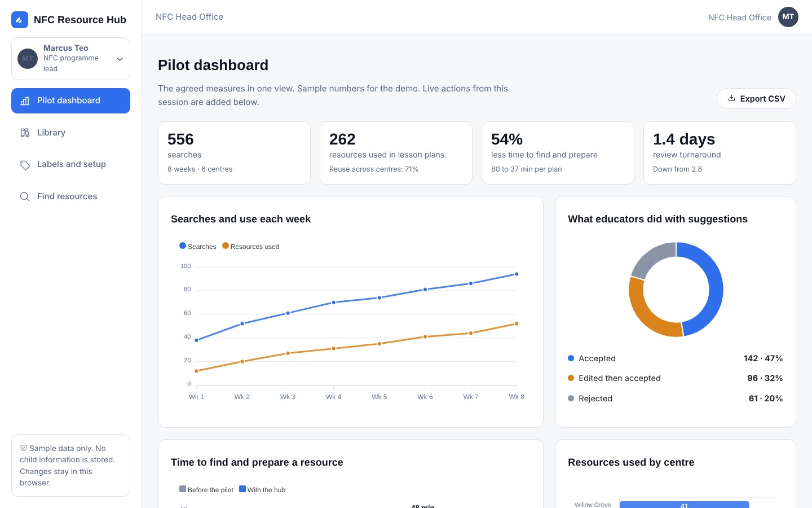Open Labels and setup
This screenshot has height=508, width=812.
70,164
